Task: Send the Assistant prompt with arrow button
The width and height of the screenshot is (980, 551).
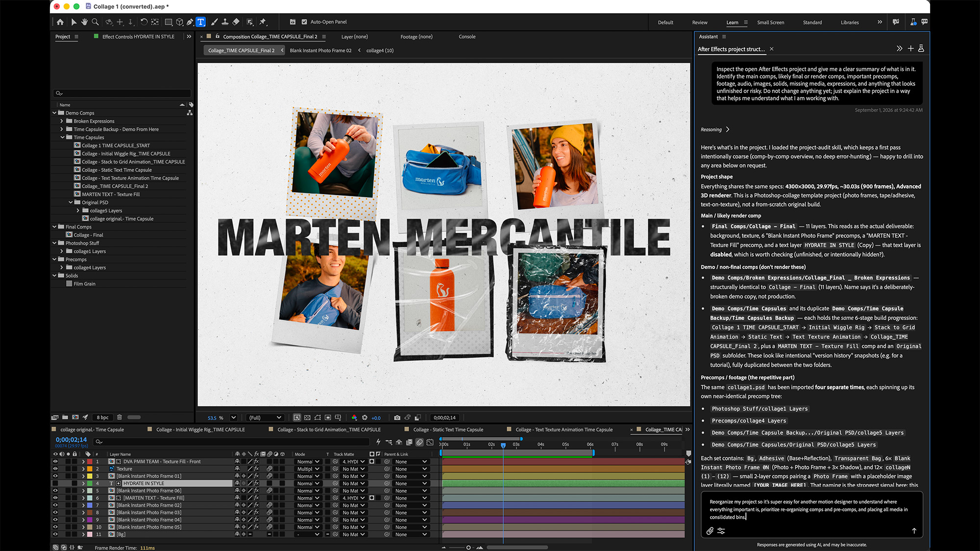Action: click(914, 531)
